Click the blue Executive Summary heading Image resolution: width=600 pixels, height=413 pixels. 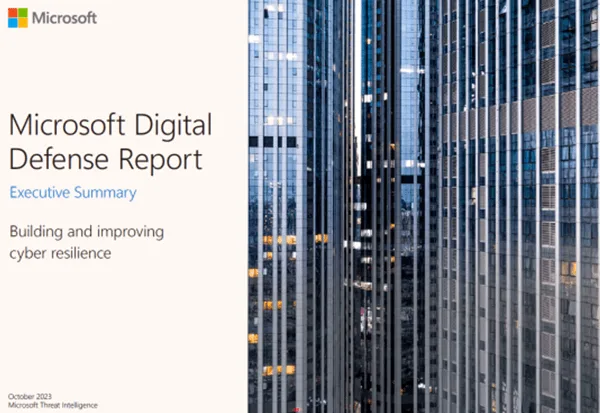tap(72, 192)
